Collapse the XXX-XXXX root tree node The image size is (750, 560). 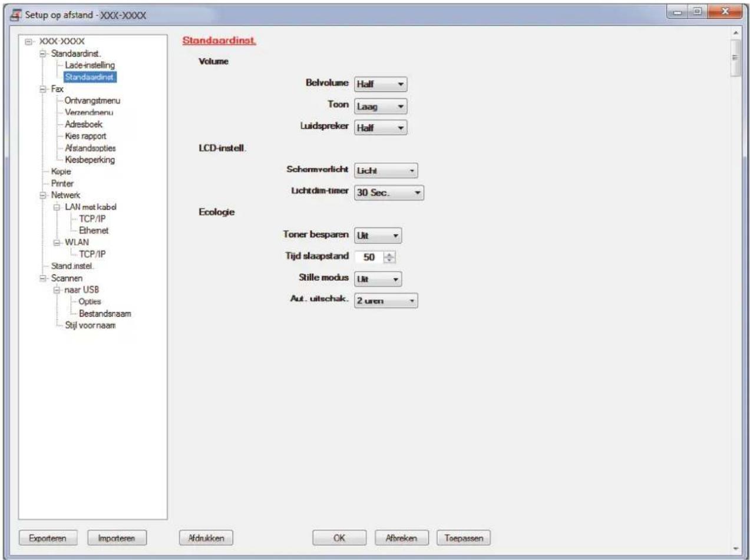tap(27, 42)
